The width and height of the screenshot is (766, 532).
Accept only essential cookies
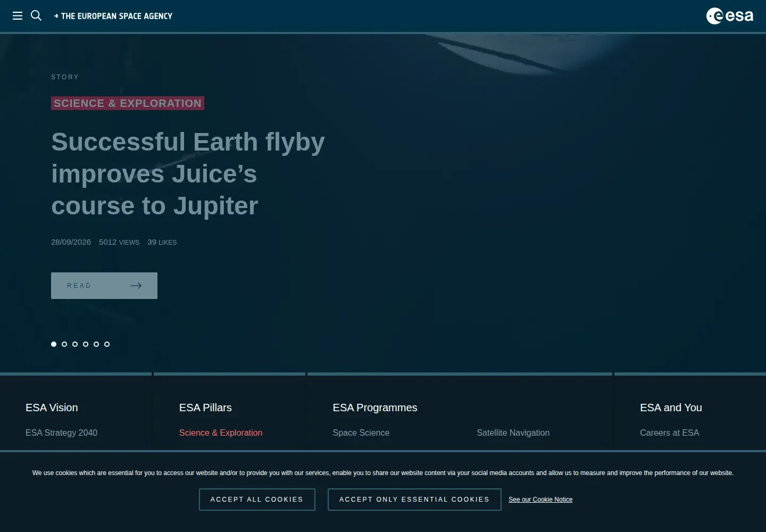click(x=414, y=500)
